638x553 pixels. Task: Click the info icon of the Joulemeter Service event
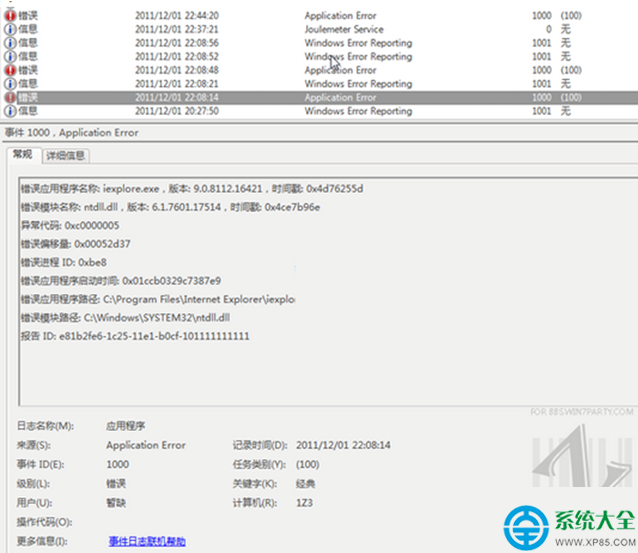coord(10,29)
